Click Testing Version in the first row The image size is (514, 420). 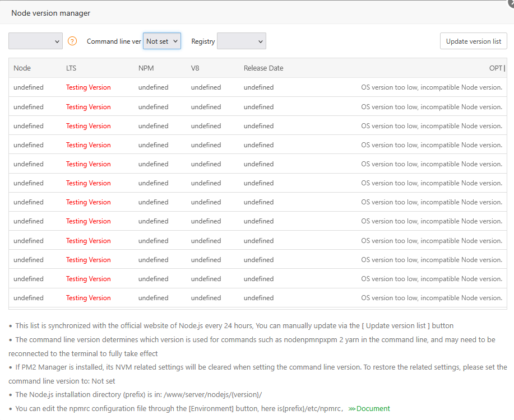click(89, 87)
